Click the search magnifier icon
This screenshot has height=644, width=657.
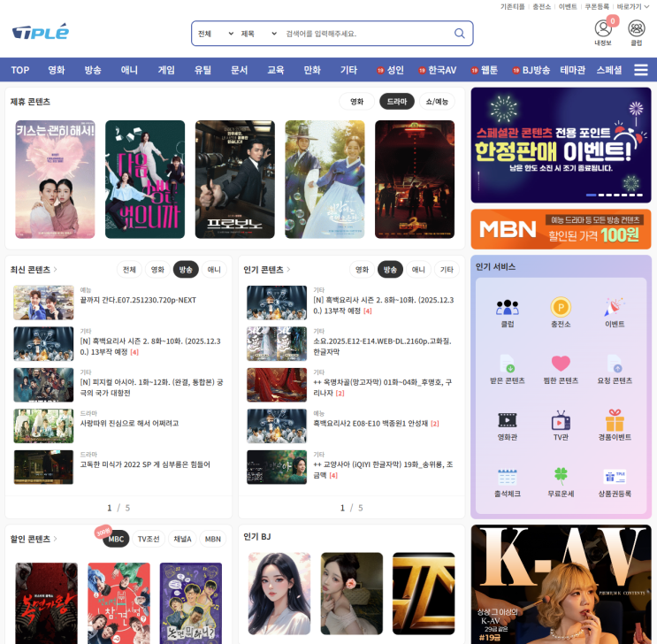coord(460,33)
